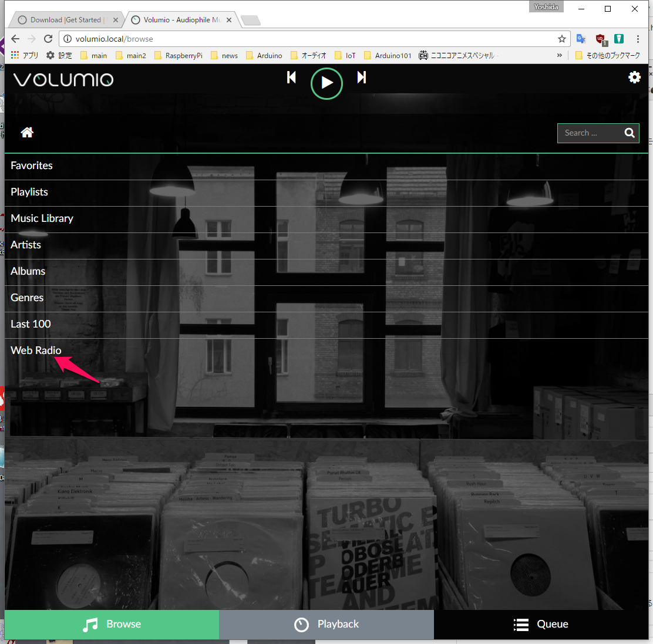Open Music Library
The height and width of the screenshot is (644, 653).
pyautogui.click(x=42, y=218)
